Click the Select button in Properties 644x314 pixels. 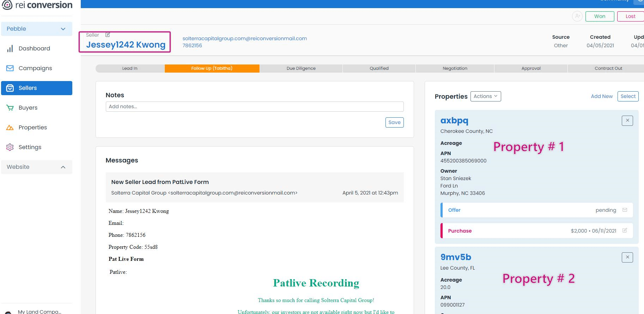point(628,97)
